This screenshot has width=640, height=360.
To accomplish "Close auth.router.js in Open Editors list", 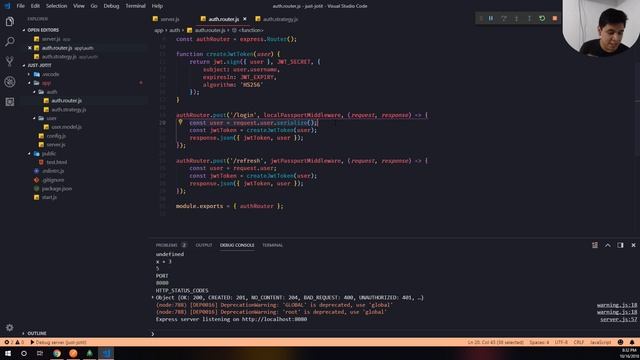I will tap(30, 48).
